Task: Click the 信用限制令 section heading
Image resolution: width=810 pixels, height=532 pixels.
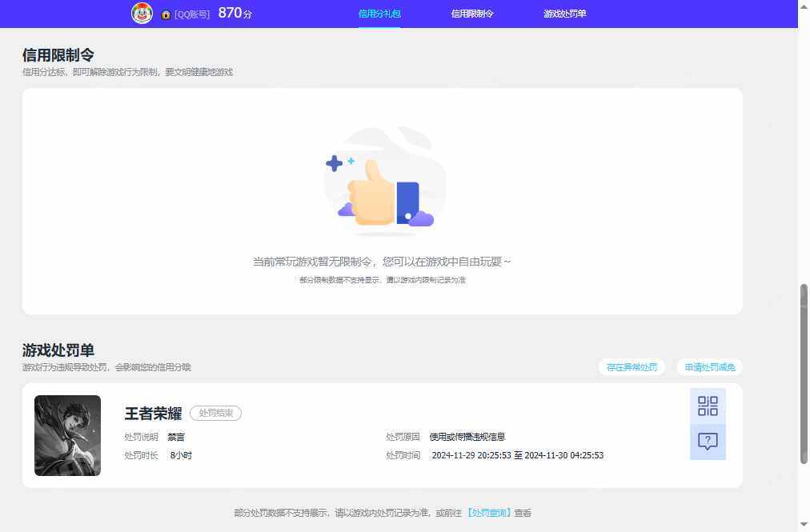Action: click(x=58, y=54)
